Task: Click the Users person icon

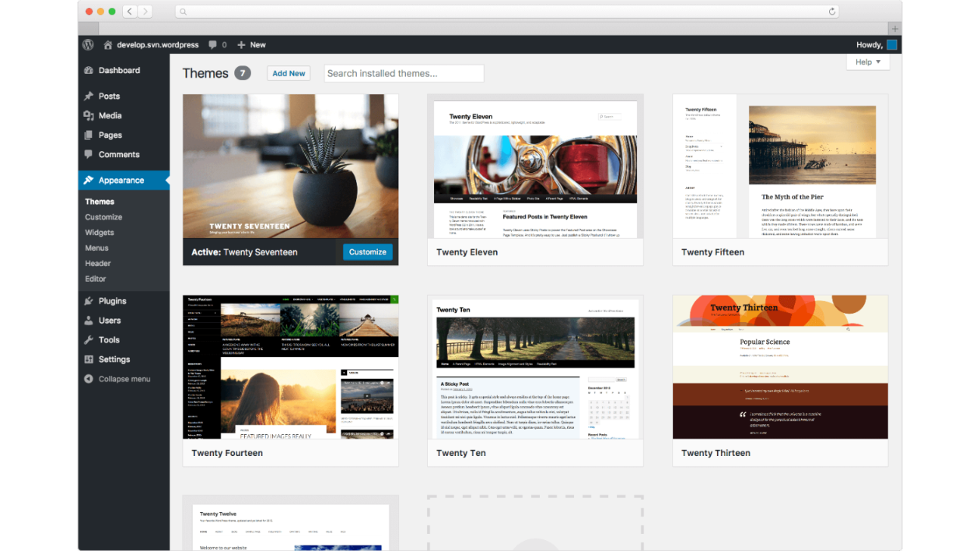Action: click(x=89, y=321)
